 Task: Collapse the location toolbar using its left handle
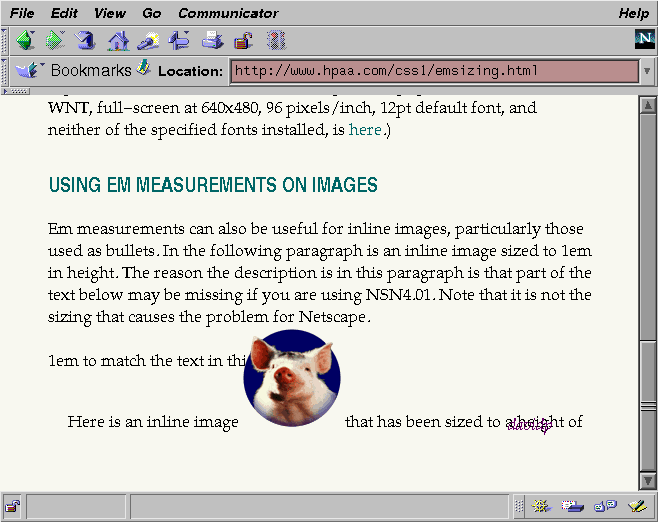click(6, 71)
